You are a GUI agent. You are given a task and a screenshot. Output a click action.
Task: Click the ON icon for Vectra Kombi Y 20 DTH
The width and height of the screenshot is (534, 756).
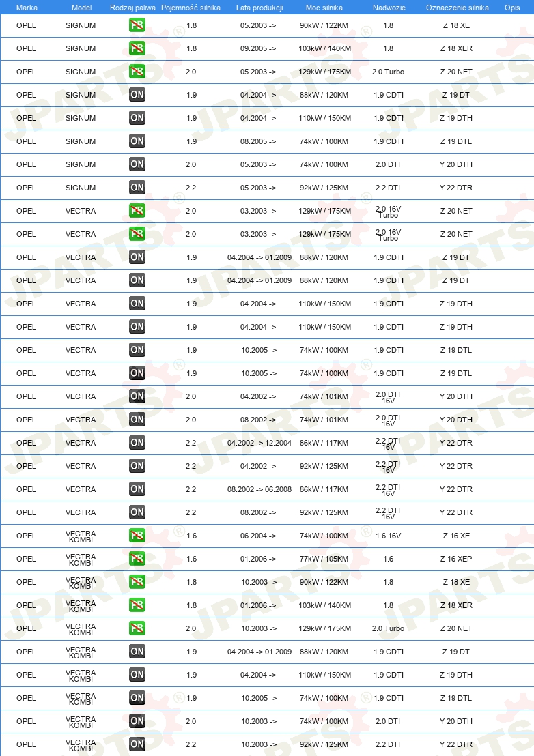pyautogui.click(x=137, y=721)
